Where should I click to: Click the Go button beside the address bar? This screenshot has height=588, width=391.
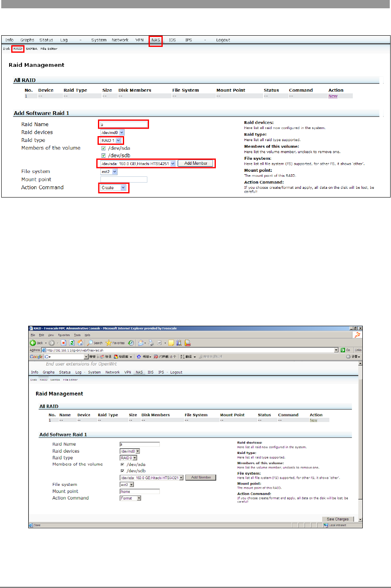coord(345,350)
